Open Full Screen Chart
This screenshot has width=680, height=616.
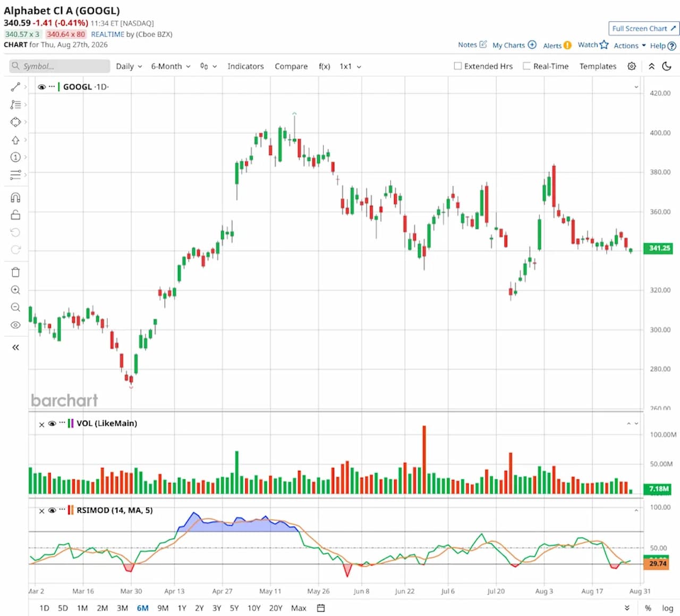point(644,29)
